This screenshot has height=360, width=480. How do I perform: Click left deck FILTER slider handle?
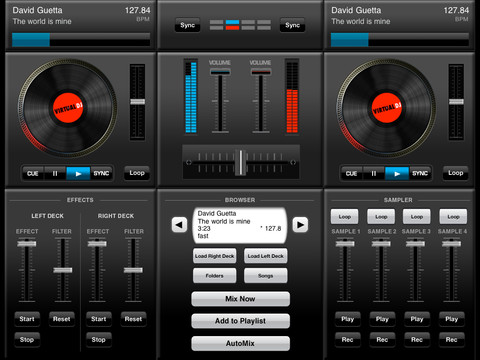click(63, 270)
